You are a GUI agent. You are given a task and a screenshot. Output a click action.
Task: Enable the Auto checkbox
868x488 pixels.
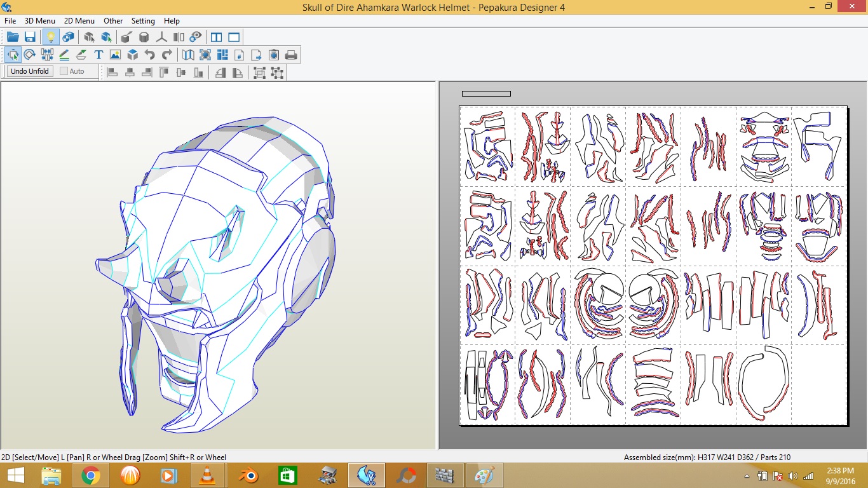click(x=64, y=71)
